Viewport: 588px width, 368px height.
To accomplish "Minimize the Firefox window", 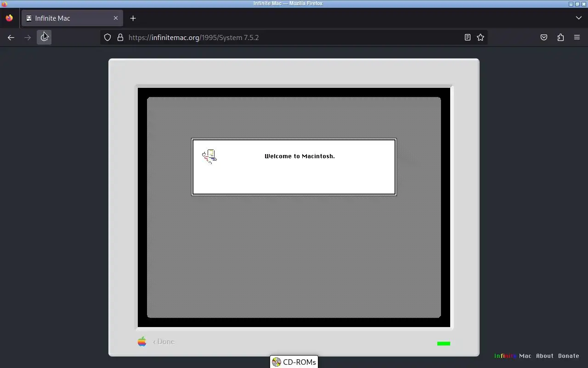I will tap(571, 4).
